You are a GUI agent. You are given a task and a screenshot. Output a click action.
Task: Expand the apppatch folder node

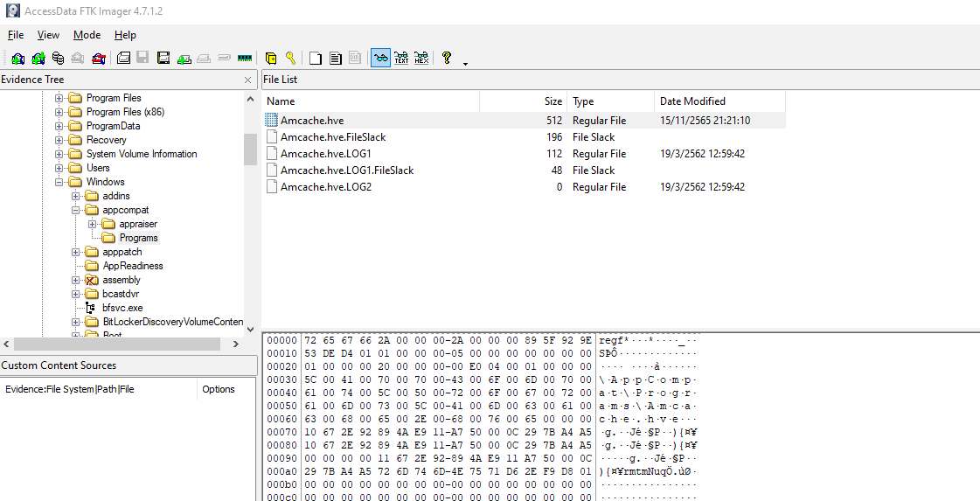pyautogui.click(x=76, y=252)
